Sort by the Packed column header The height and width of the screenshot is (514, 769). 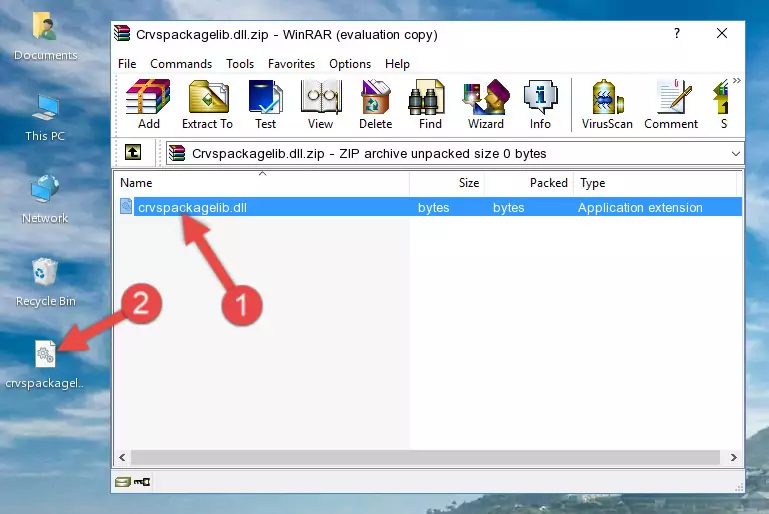[529, 183]
